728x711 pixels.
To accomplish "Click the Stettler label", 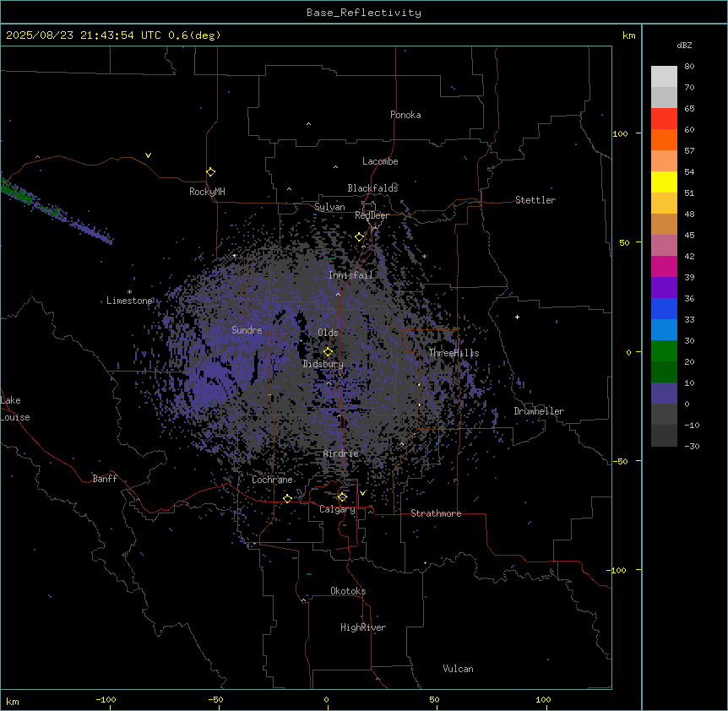I will coord(535,200).
